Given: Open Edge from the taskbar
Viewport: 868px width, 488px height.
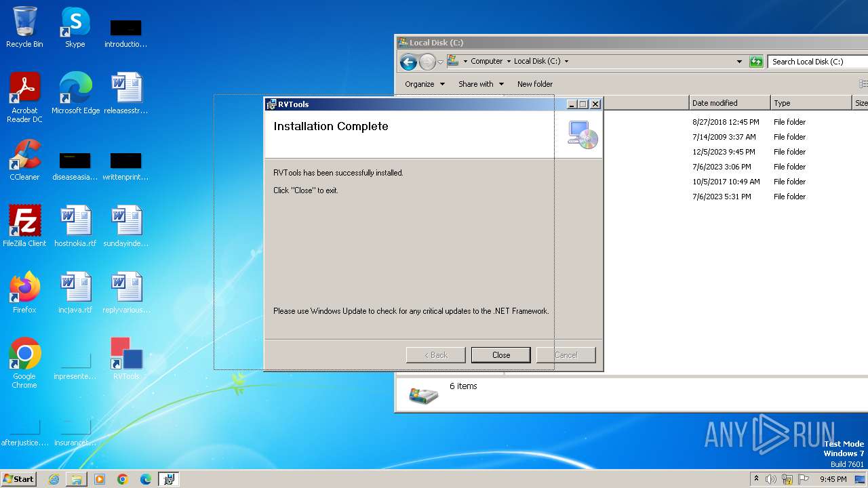Looking at the screenshot, I should [146, 479].
